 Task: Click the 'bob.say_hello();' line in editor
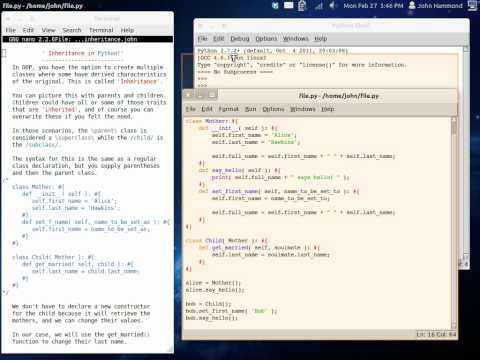tap(211, 318)
